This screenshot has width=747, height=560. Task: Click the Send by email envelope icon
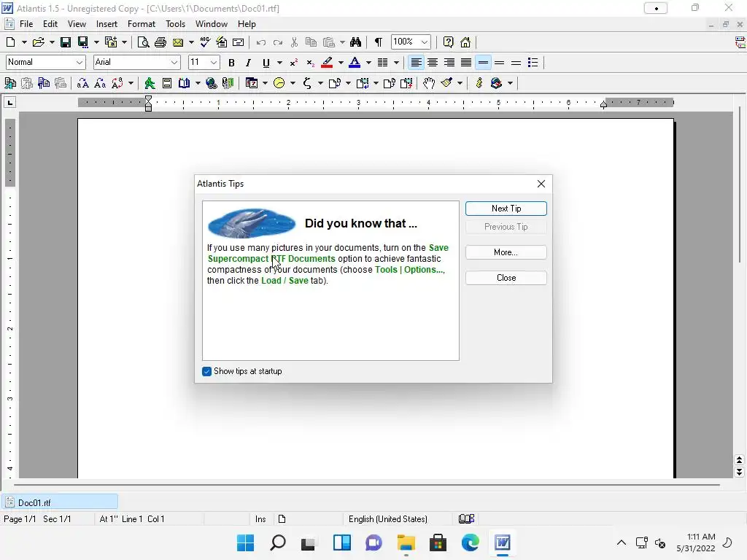[x=178, y=42]
